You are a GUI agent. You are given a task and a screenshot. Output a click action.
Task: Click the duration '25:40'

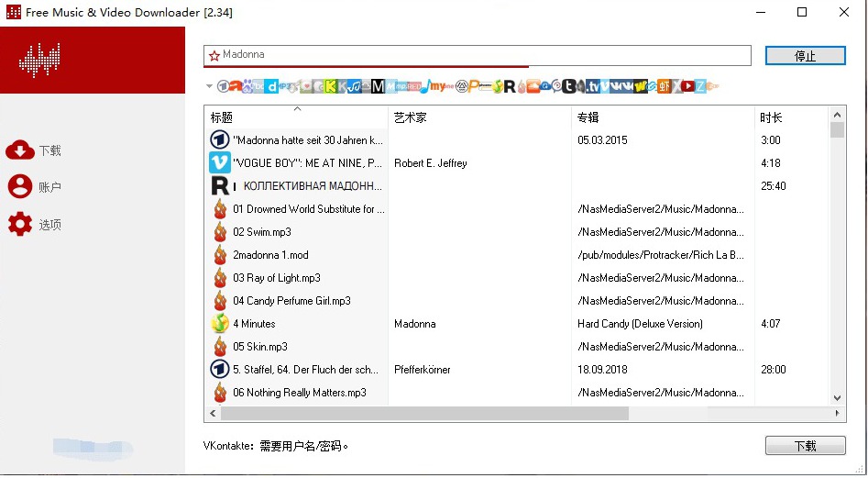point(774,186)
